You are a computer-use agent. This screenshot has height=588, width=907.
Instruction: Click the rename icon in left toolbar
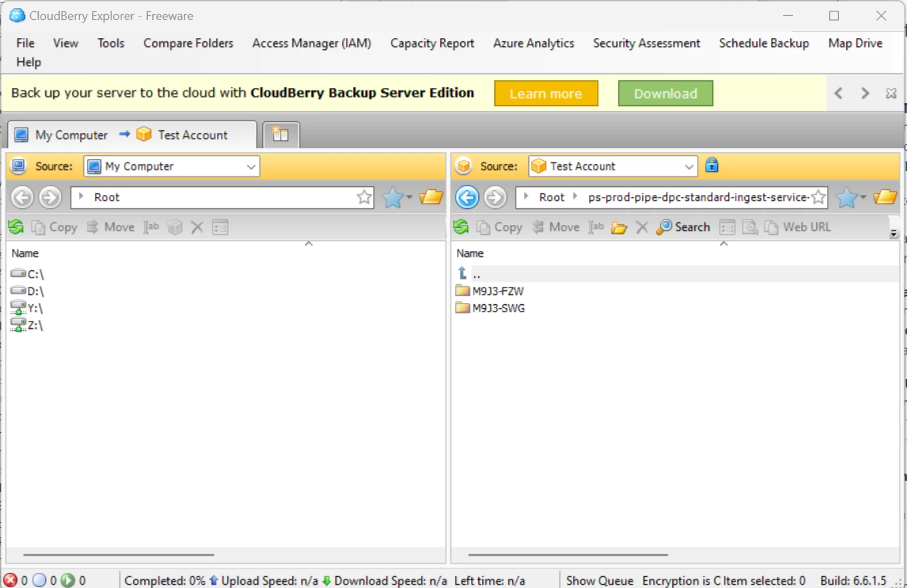pos(151,227)
